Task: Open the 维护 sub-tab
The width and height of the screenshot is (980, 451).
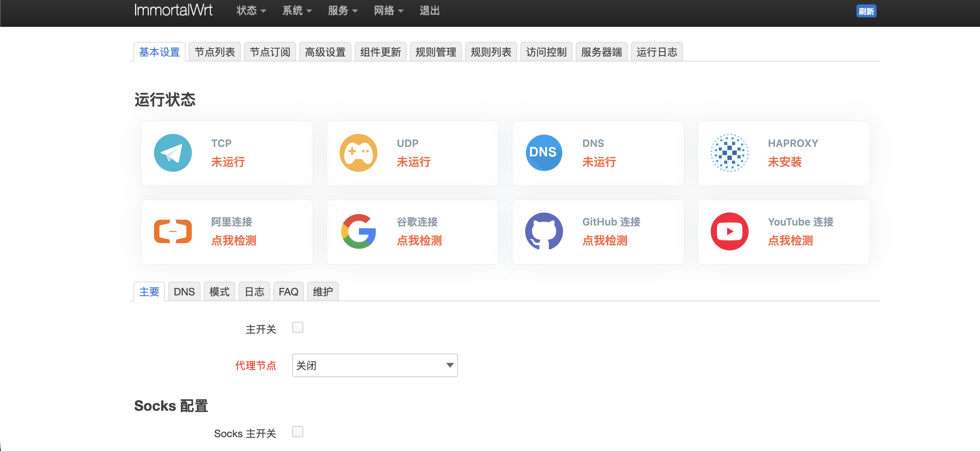Action: click(323, 291)
